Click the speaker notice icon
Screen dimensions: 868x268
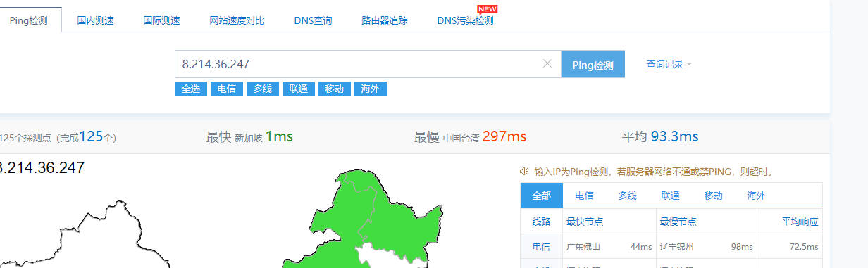pyautogui.click(x=523, y=171)
